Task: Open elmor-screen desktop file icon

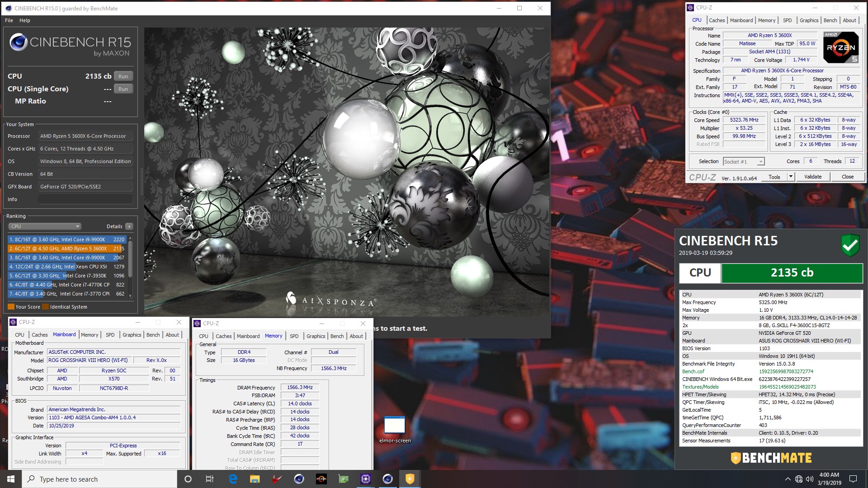Action: click(395, 429)
